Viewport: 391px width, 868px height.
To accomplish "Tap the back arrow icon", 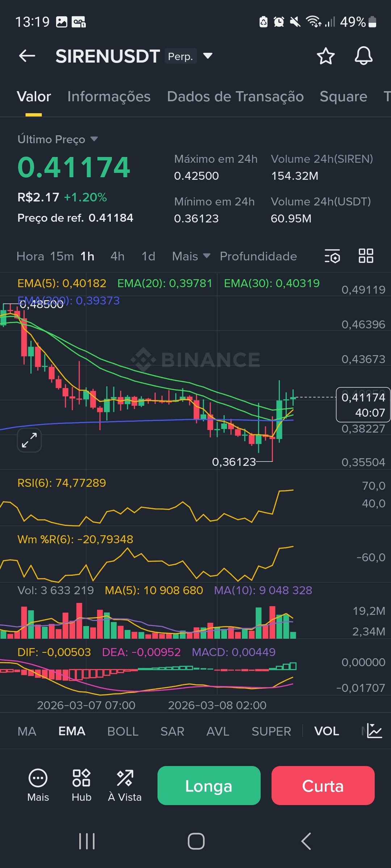I will [27, 56].
